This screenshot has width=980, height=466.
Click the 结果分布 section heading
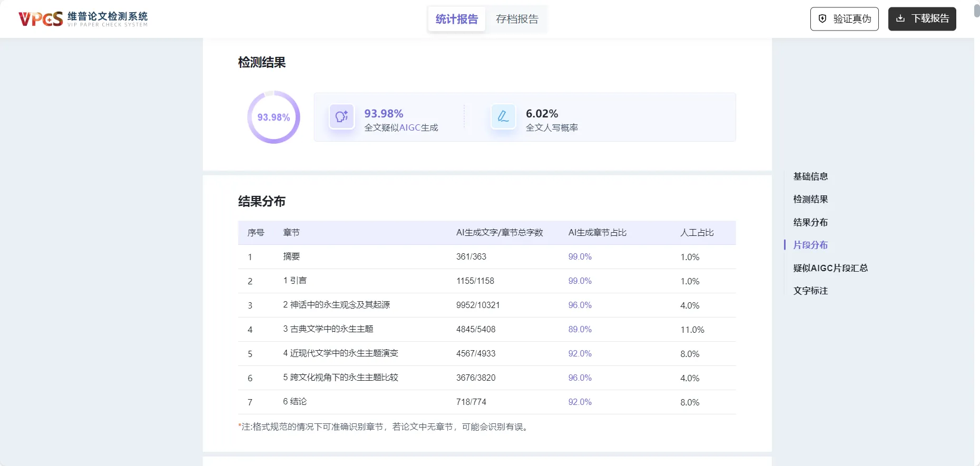pyautogui.click(x=262, y=201)
